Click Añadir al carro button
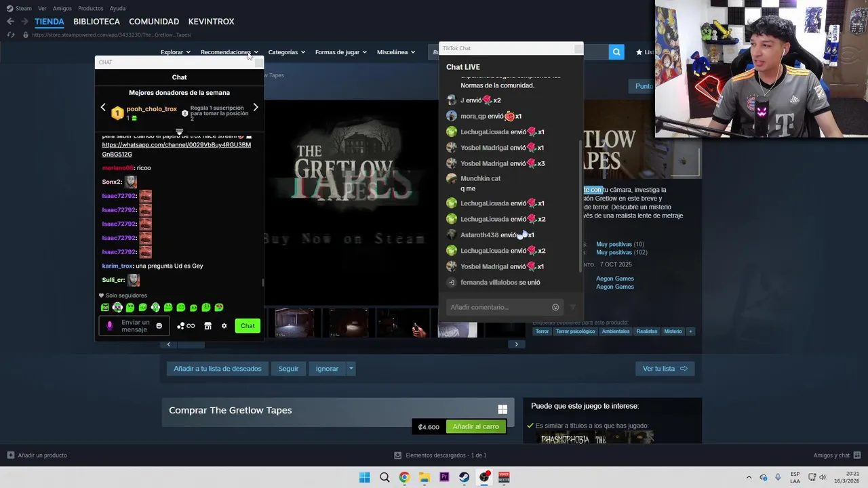The image size is (868, 488). pyautogui.click(x=475, y=426)
